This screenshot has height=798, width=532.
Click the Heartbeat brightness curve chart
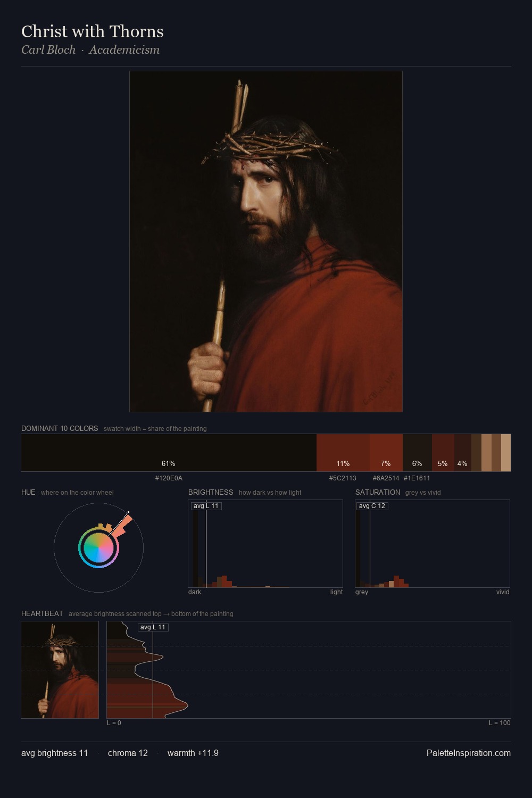[309, 670]
